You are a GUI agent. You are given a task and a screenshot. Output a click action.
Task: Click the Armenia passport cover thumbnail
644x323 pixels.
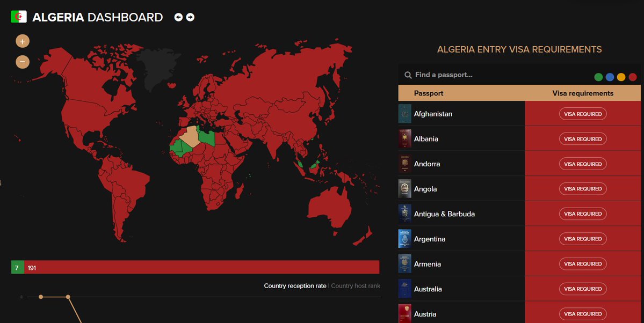pyautogui.click(x=404, y=264)
